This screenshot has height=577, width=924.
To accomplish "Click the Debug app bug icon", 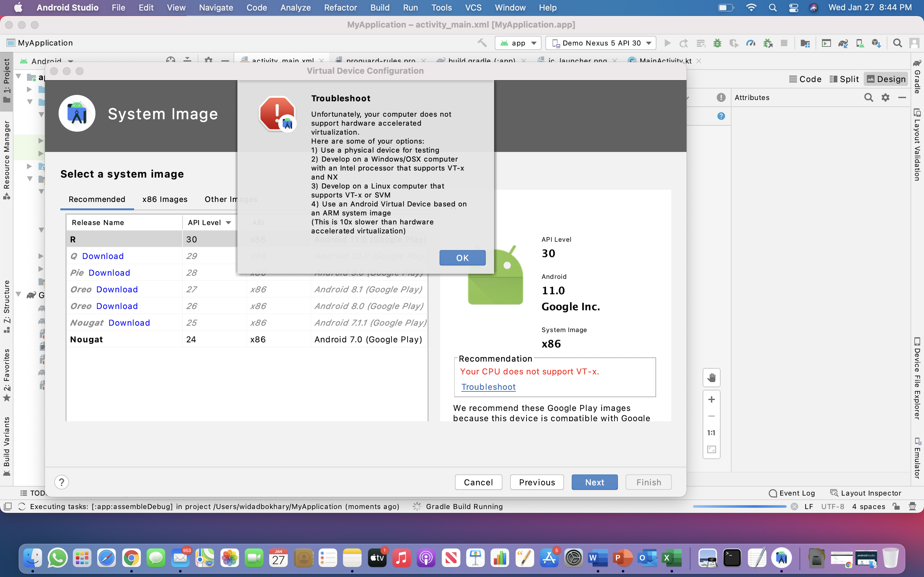I will [x=717, y=43].
